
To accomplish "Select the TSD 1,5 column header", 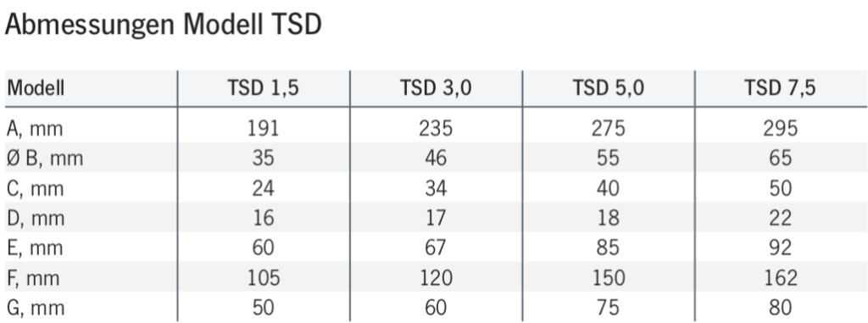I will click(263, 88).
